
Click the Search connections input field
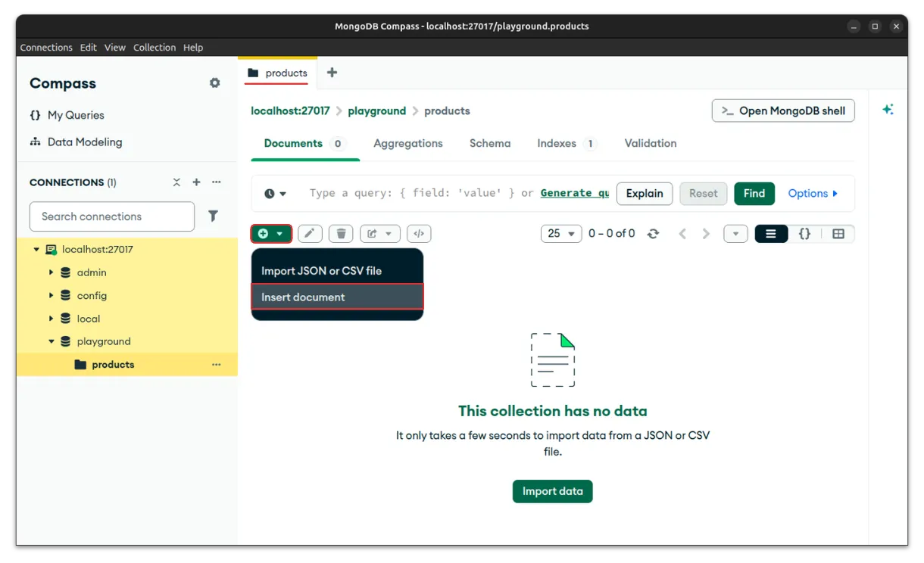point(112,216)
